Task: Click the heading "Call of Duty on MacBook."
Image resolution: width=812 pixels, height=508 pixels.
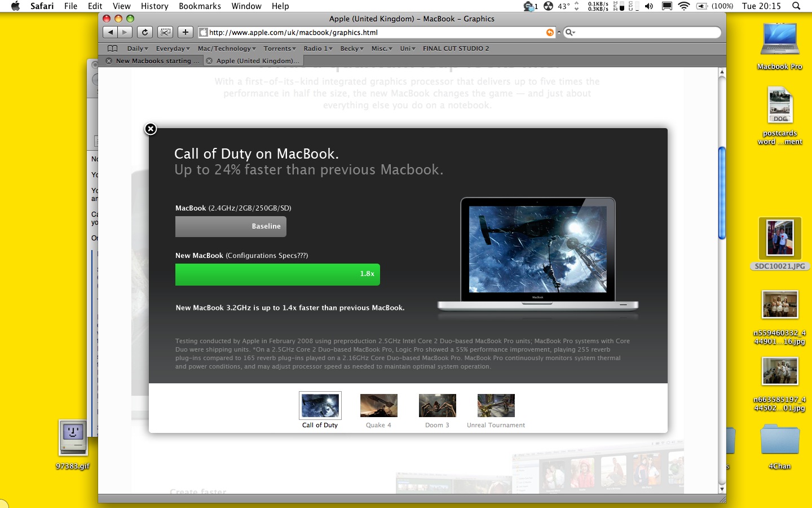Action: pyautogui.click(x=257, y=154)
